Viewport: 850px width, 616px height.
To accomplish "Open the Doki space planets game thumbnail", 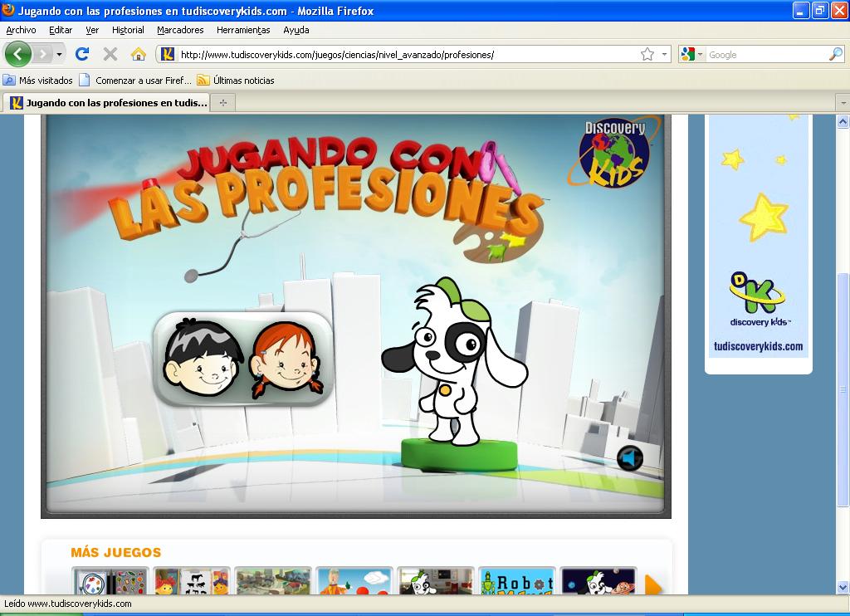I will pyautogui.click(x=598, y=581).
